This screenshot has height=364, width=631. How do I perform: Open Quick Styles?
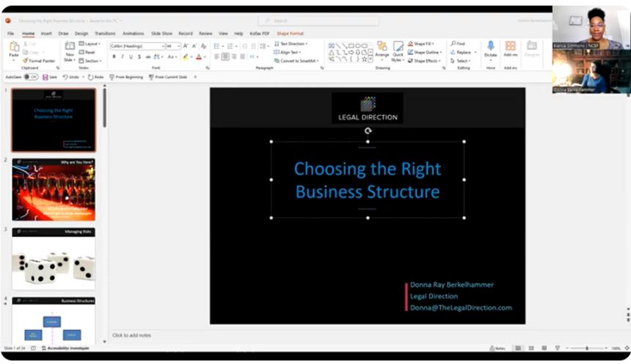(x=398, y=51)
